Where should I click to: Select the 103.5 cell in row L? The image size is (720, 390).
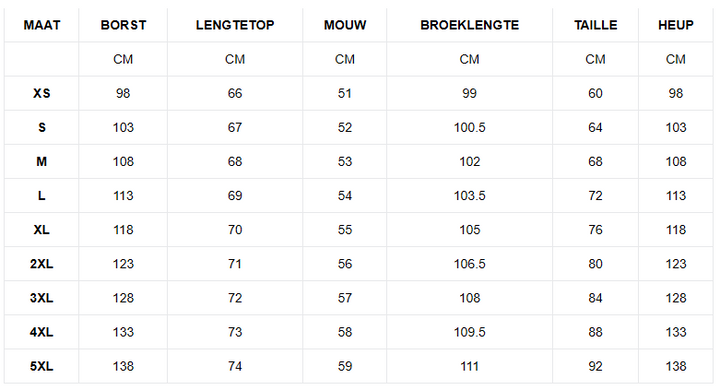point(469,196)
